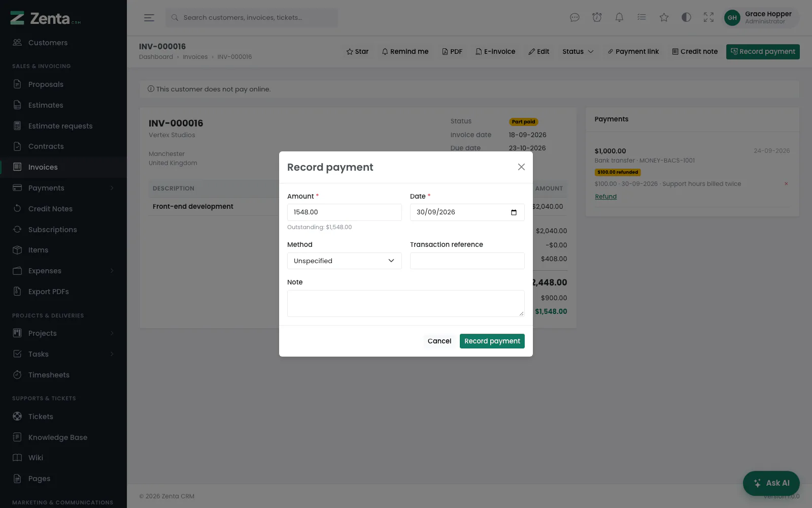Toggle dark mode theme icon
This screenshot has width=812, height=508.
click(x=686, y=18)
